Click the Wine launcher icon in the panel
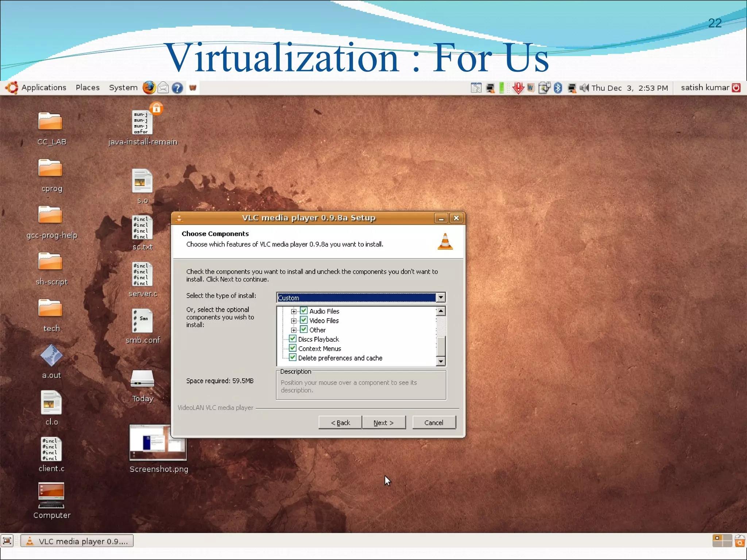Viewport: 747px width, 560px height. click(193, 87)
